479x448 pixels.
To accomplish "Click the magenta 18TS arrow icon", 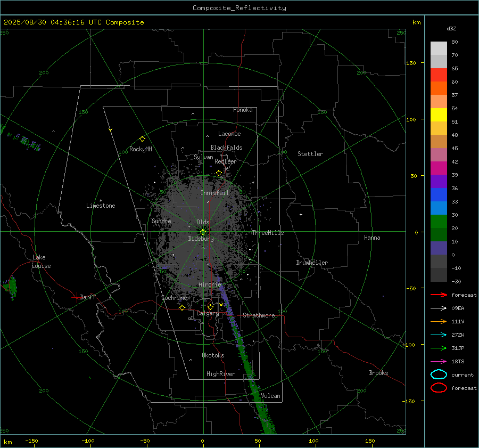I will coord(439,362).
